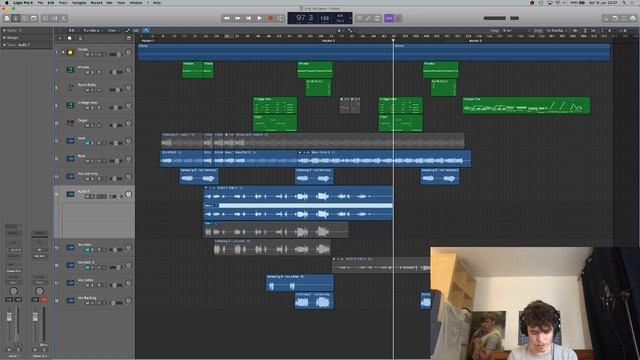The width and height of the screenshot is (640, 360).
Task: Click the Vox Adlibs track icon
Action: coord(70,282)
